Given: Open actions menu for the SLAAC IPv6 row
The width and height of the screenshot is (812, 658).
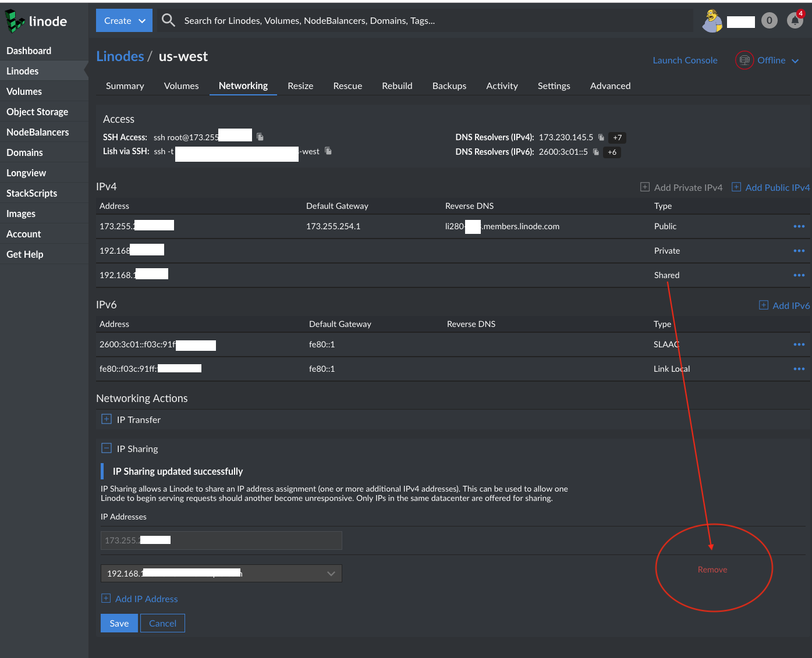Looking at the screenshot, I should [x=799, y=344].
